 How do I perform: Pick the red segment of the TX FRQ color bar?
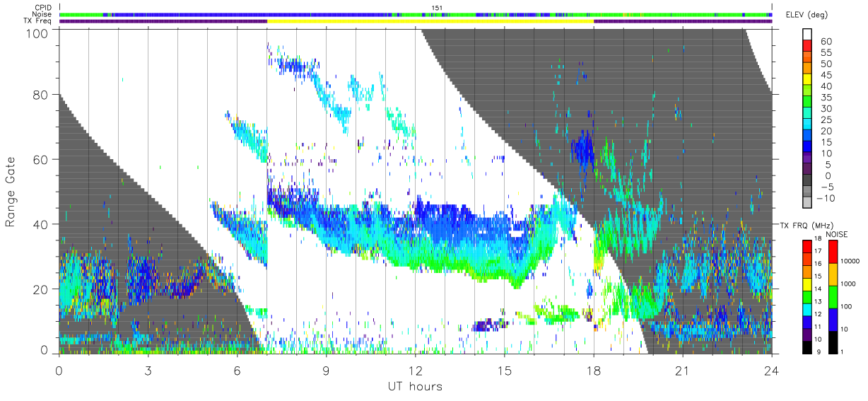807,246
